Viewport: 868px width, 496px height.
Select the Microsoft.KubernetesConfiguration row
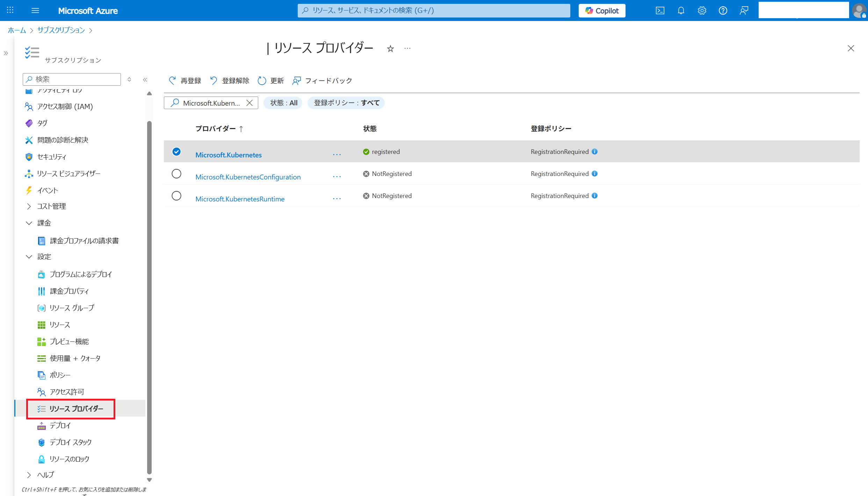(x=176, y=173)
